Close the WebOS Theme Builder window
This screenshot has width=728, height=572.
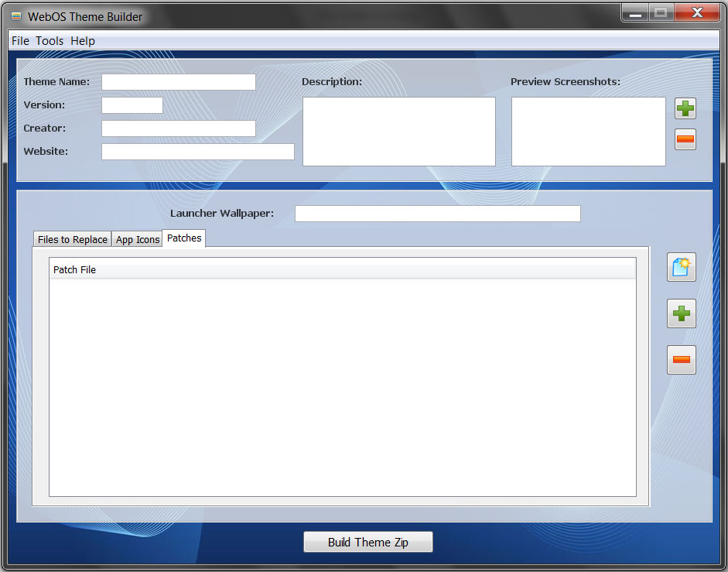(697, 12)
